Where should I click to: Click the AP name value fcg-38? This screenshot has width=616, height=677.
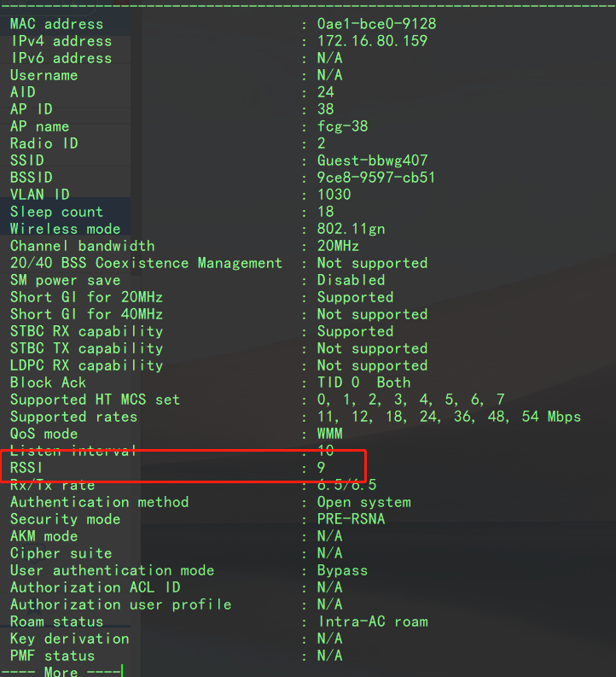pyautogui.click(x=342, y=126)
